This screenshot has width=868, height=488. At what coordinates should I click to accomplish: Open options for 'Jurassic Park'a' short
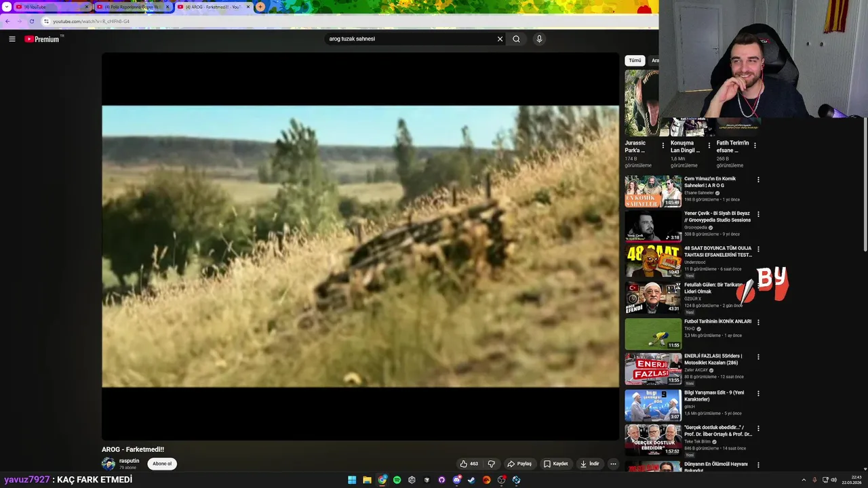point(663,145)
